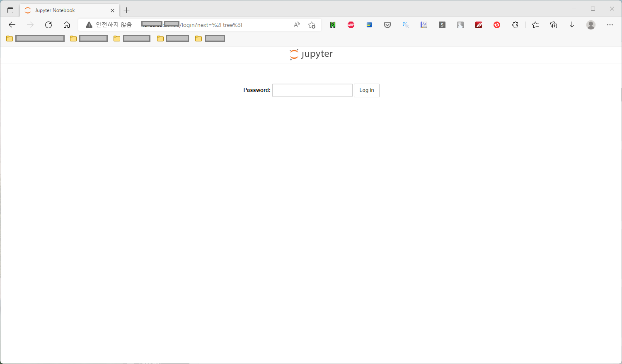The width and height of the screenshot is (622, 364).
Task: Activate the Read Aloud icon
Action: point(297,25)
